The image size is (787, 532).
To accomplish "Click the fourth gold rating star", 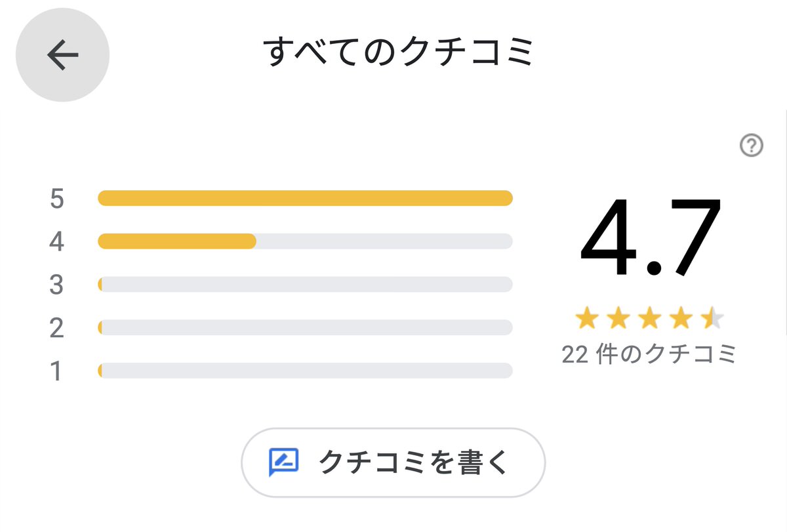I will tap(681, 319).
